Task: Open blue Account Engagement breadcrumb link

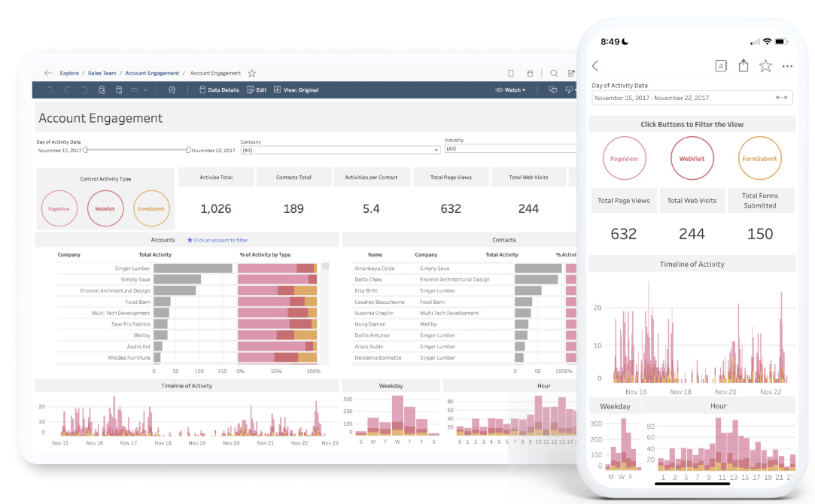Action: click(x=152, y=73)
